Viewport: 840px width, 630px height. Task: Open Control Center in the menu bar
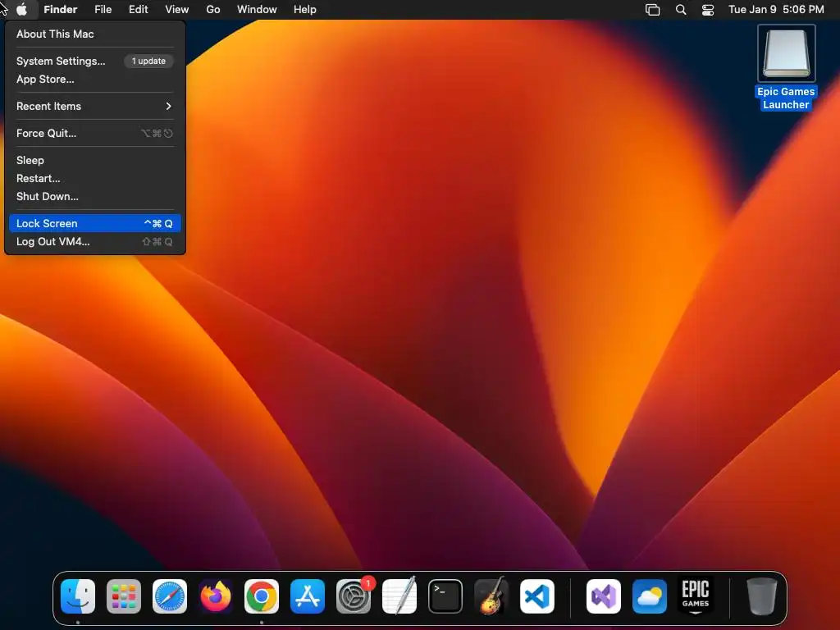(708, 10)
